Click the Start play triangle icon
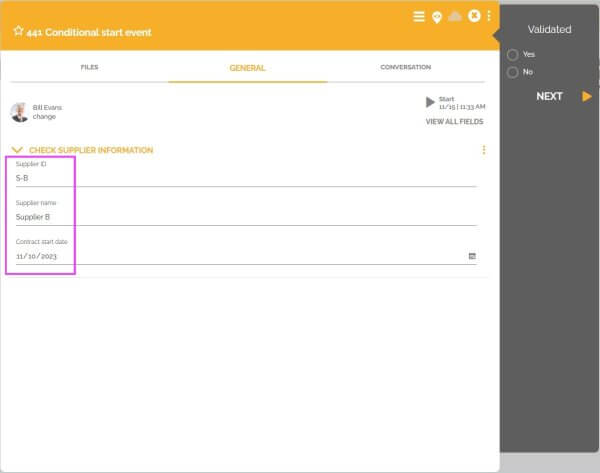 [430, 102]
